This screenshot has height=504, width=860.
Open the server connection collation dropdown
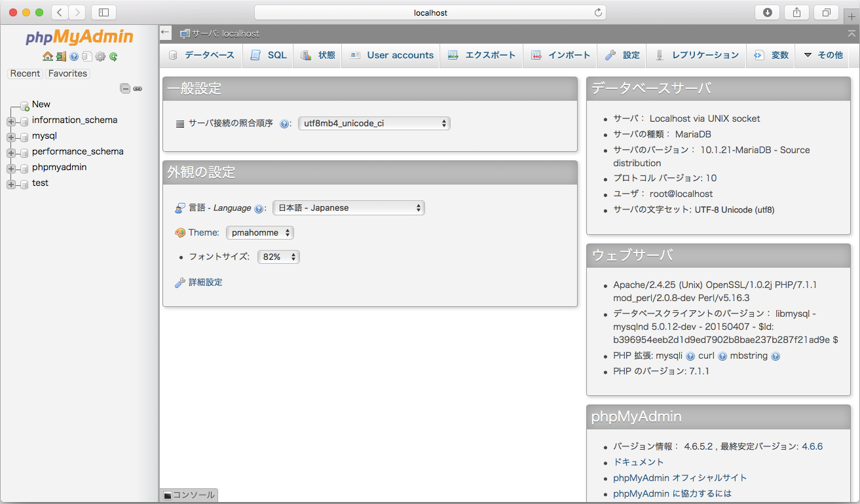pos(374,123)
